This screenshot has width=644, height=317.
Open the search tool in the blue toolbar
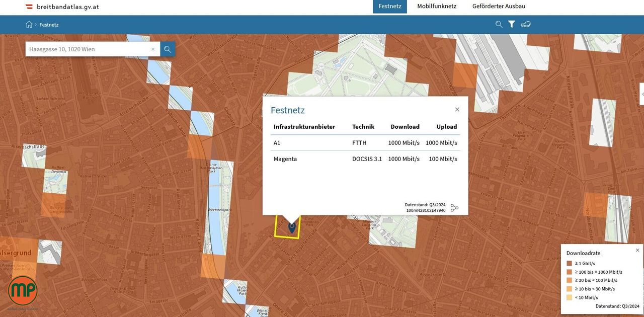coord(499,24)
